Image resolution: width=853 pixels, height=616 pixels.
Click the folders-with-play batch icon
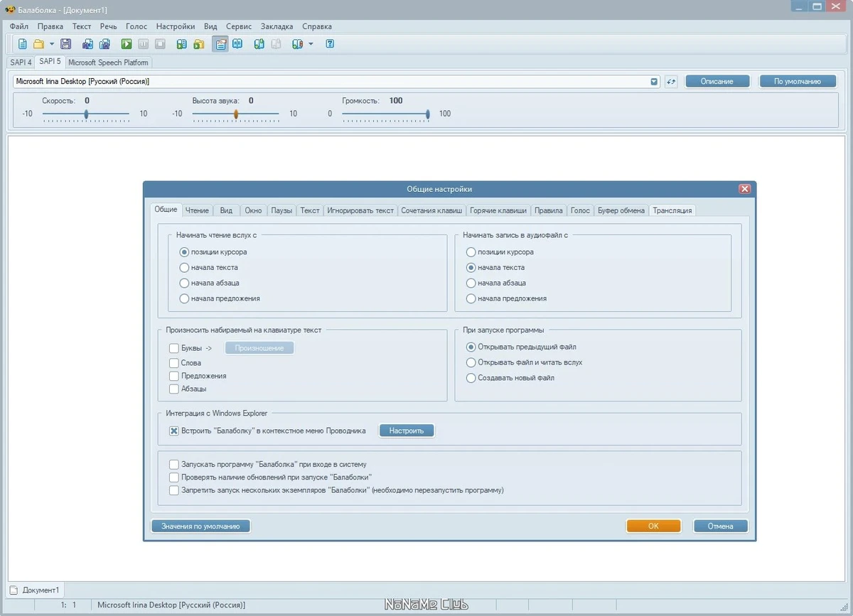tap(199, 44)
